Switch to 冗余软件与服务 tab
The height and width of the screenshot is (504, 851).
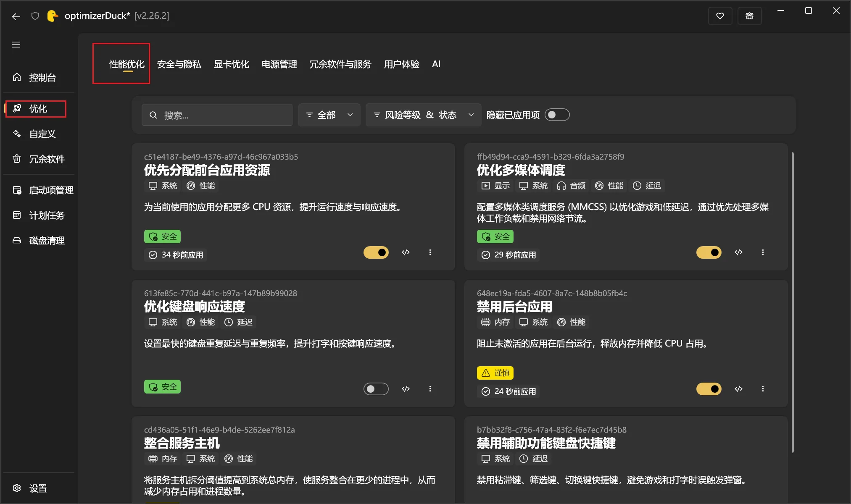click(x=340, y=64)
